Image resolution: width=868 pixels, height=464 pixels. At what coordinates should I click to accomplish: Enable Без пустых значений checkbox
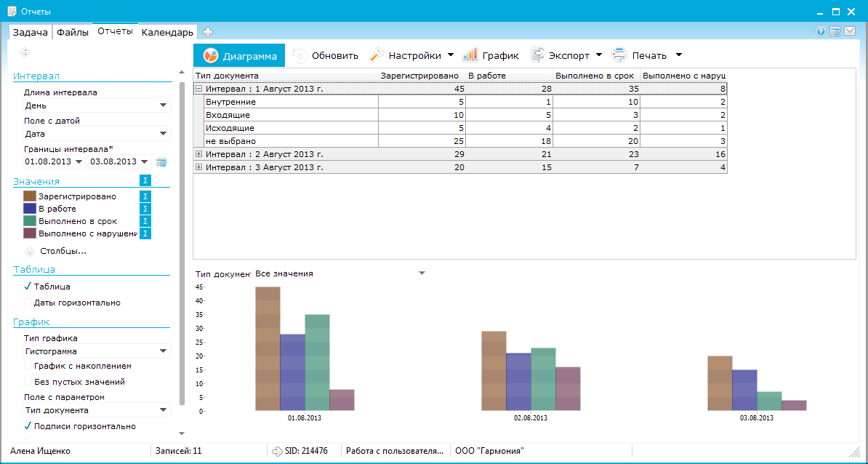tap(28, 382)
